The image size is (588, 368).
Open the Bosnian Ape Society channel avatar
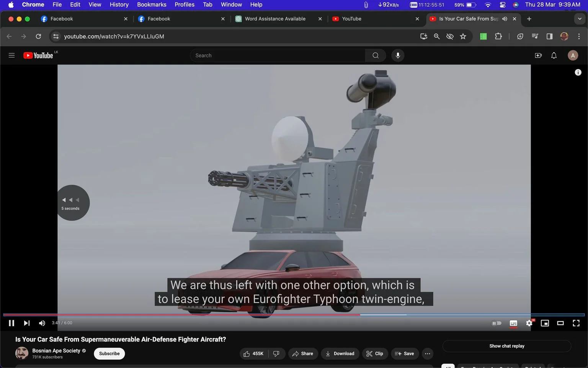coord(22,353)
